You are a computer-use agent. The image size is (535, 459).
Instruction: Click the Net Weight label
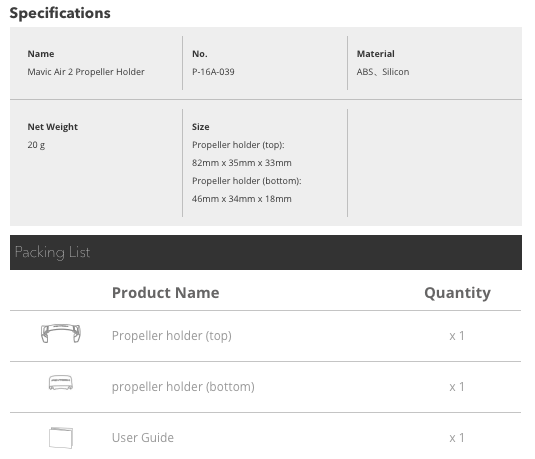53,127
